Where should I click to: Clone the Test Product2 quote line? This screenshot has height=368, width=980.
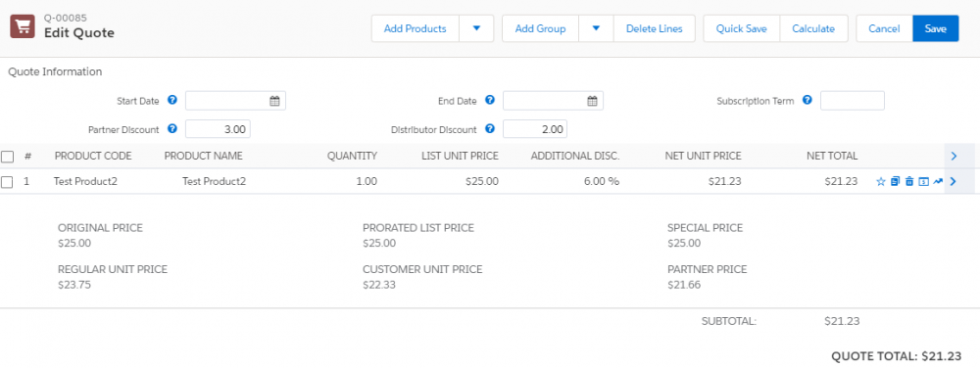click(896, 181)
